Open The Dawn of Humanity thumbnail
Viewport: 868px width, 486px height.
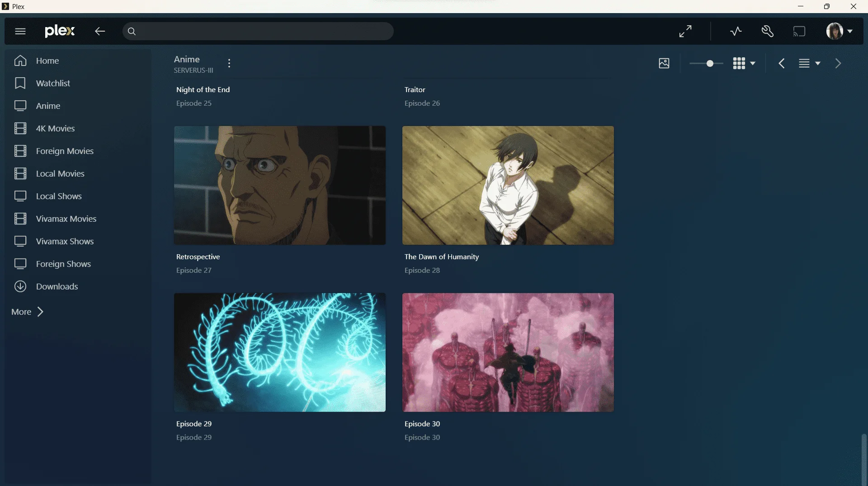[x=508, y=185]
